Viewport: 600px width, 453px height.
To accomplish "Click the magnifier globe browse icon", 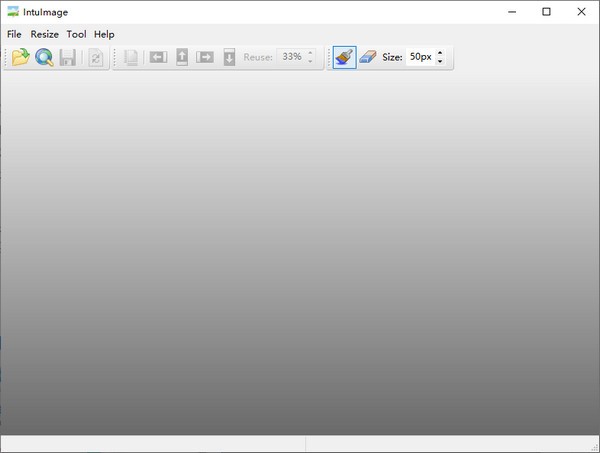I will click(x=44, y=57).
